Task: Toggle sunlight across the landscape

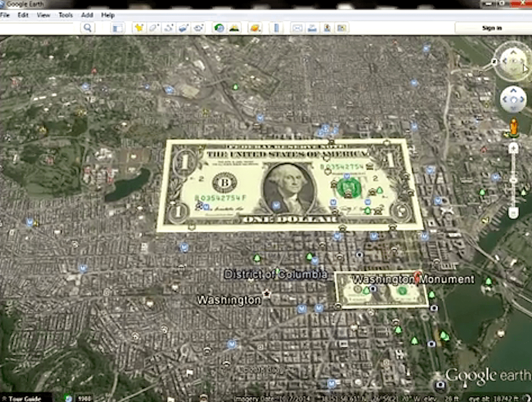Action: pyautogui.click(x=235, y=28)
